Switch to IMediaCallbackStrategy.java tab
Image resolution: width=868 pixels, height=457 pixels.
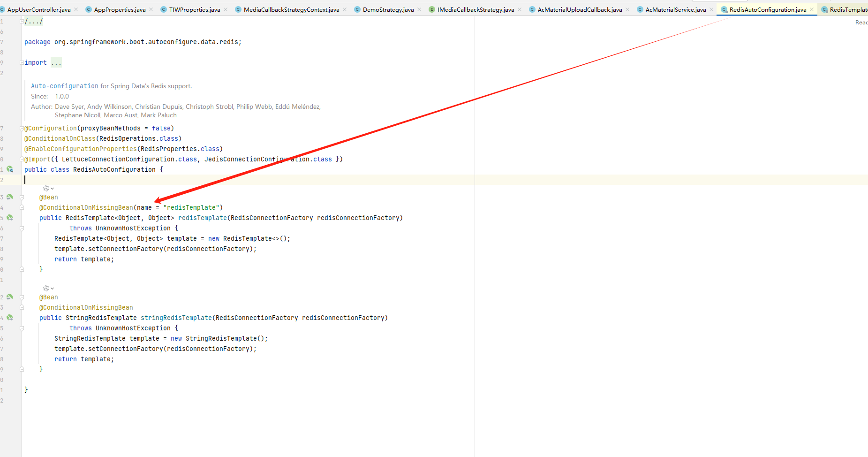tap(476, 9)
